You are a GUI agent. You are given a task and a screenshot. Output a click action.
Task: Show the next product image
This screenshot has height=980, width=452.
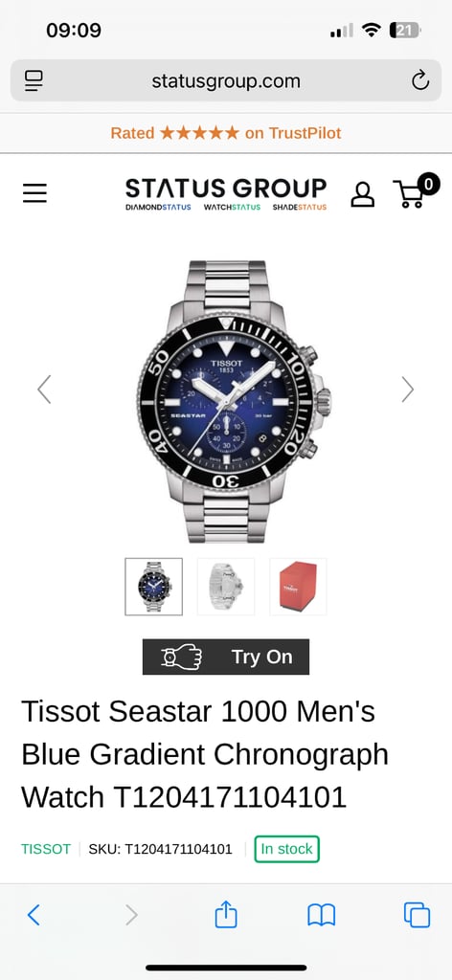[x=408, y=390]
